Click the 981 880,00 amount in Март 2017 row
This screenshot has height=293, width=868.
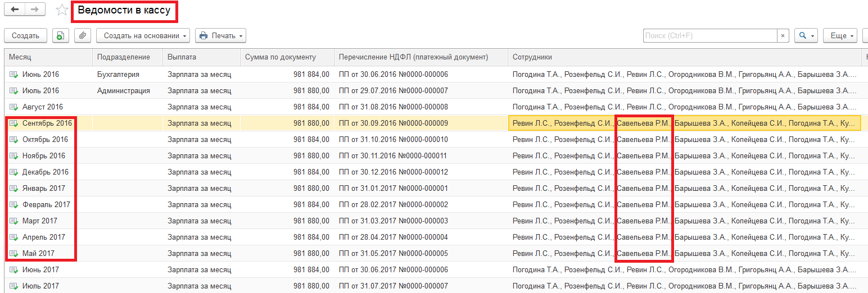tap(287, 221)
